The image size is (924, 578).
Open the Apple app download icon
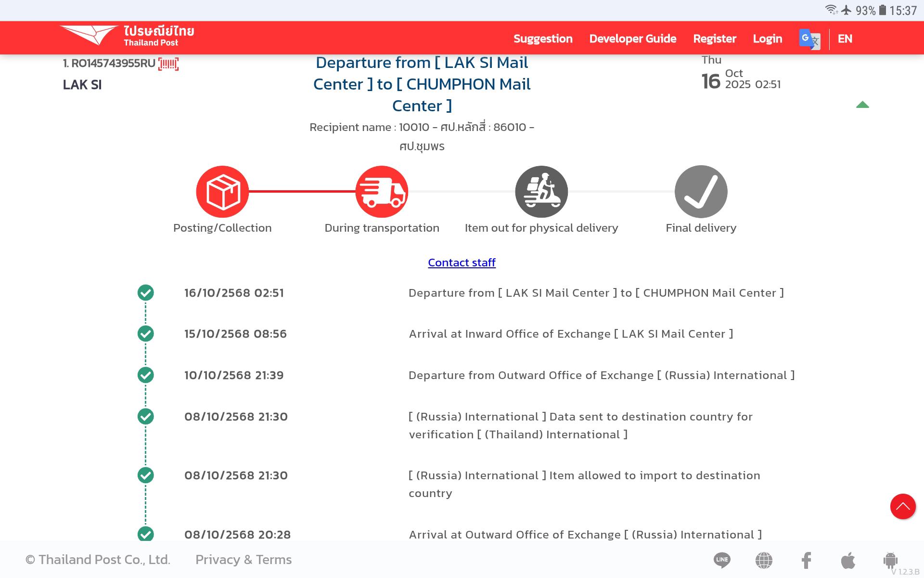coord(848,560)
